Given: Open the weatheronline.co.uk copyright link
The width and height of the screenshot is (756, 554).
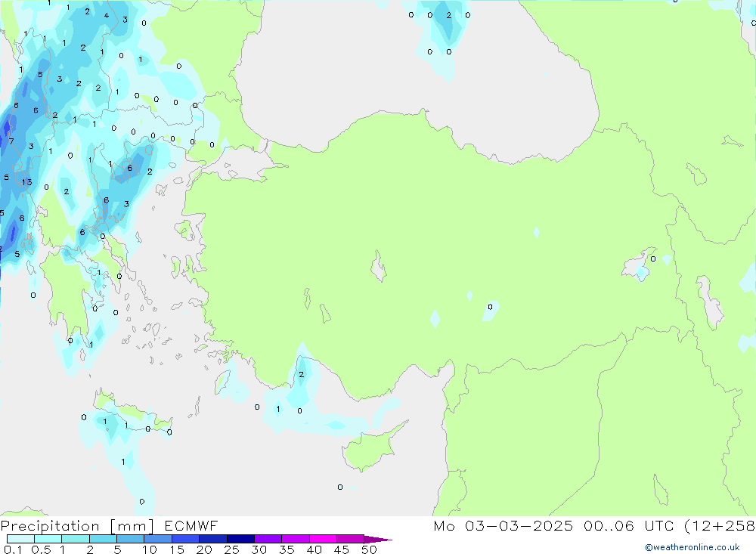Looking at the screenshot, I should [692, 547].
